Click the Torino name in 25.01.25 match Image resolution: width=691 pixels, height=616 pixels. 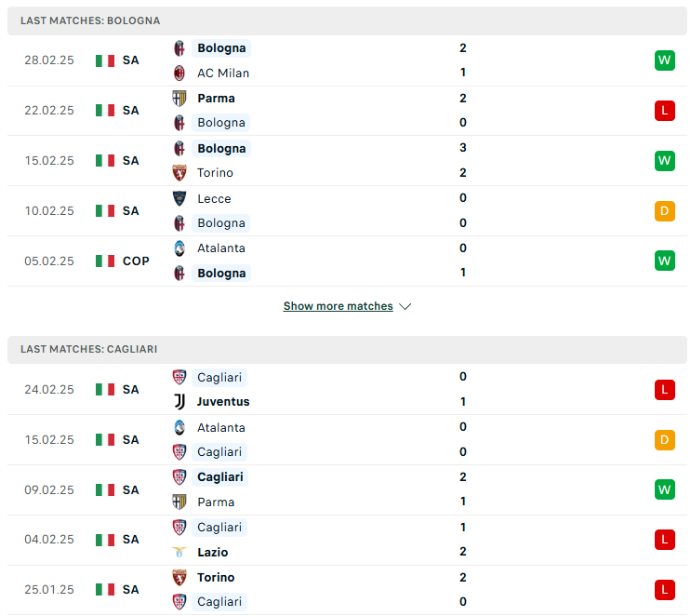(216, 578)
